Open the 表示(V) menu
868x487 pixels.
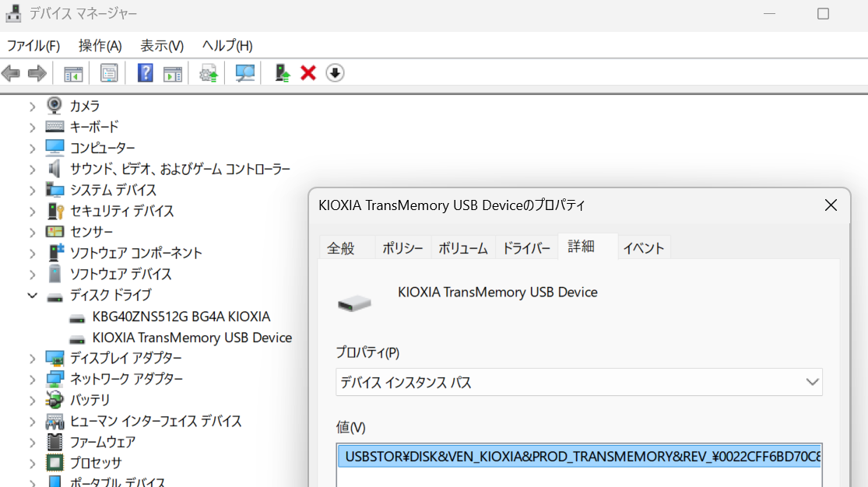pyautogui.click(x=162, y=45)
